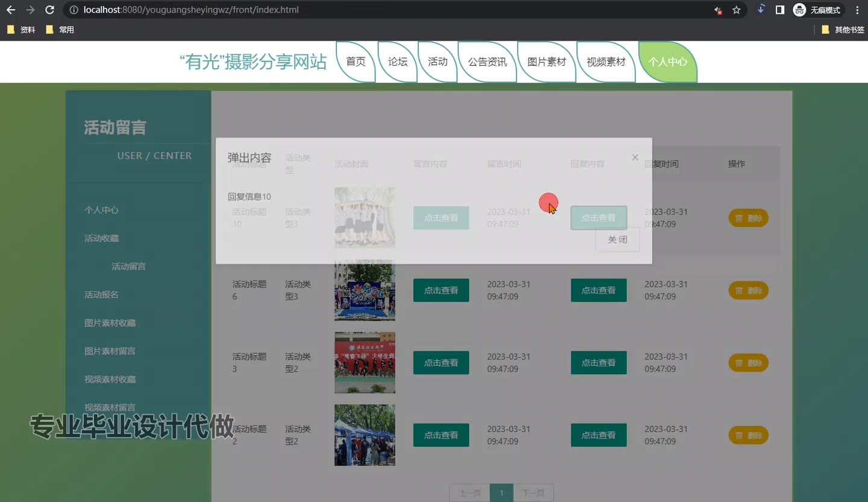This screenshot has width=868, height=502.
Task: Open the 图片素材 navigation tab
Action: pos(547,62)
